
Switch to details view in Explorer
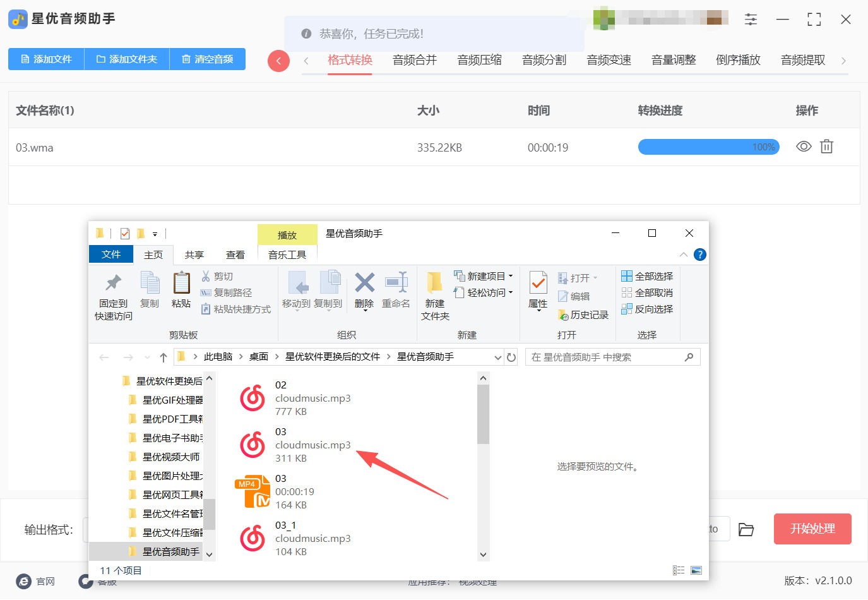tap(679, 570)
